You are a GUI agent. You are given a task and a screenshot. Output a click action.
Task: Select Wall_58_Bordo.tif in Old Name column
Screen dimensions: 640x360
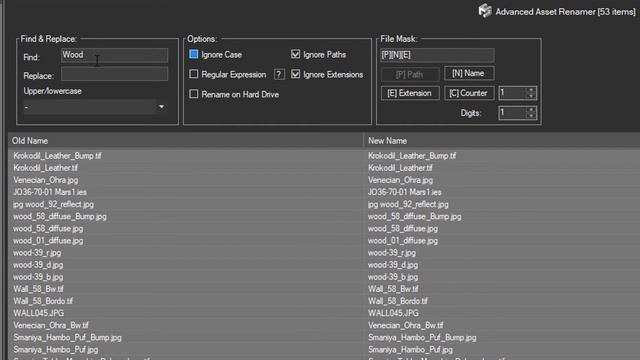tap(43, 301)
